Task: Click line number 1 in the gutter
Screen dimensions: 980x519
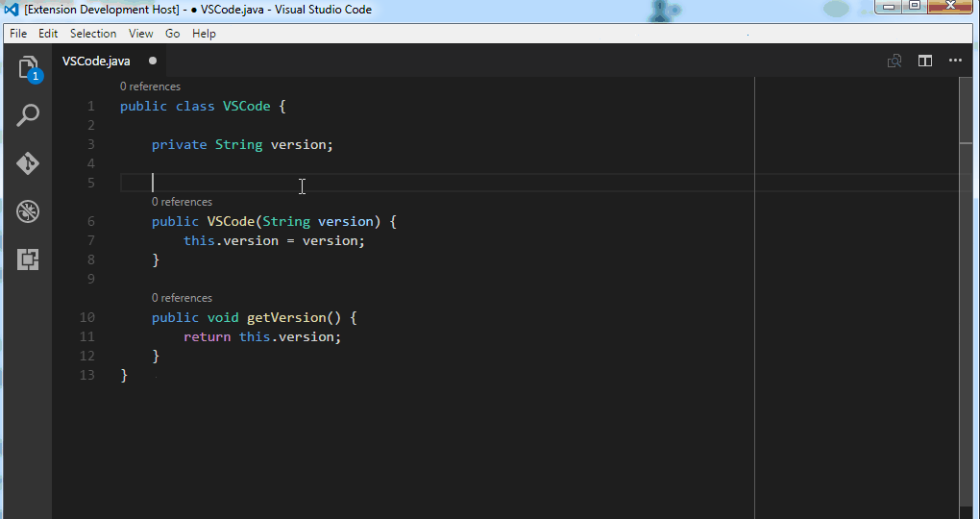Action: [91, 107]
